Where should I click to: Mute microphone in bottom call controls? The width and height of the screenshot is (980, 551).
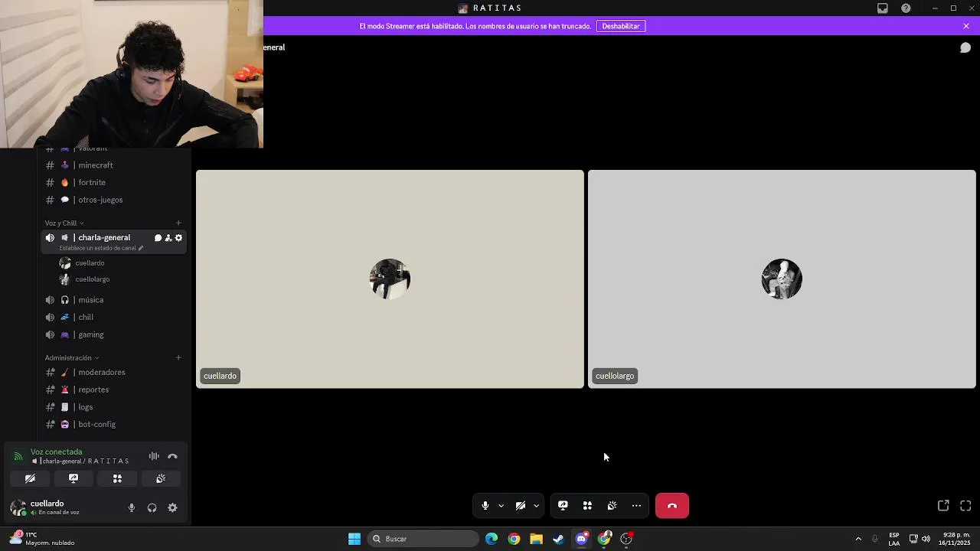click(485, 506)
